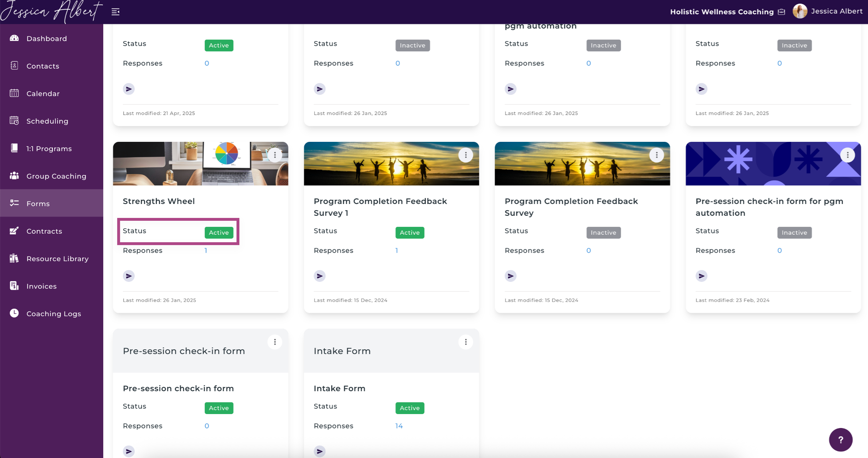The image size is (868, 458).
Task: Open the Program Completion Feedback Survey 1 title
Action: click(x=380, y=207)
